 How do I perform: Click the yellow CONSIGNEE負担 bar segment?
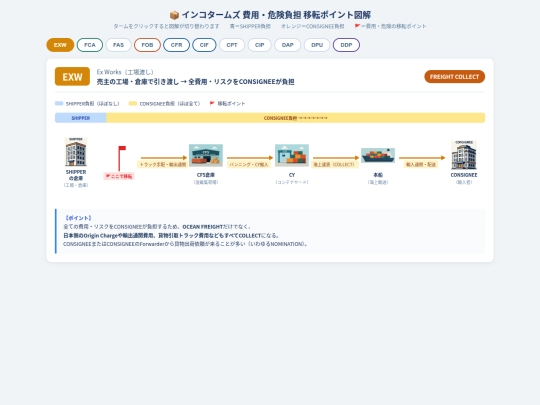(295, 118)
